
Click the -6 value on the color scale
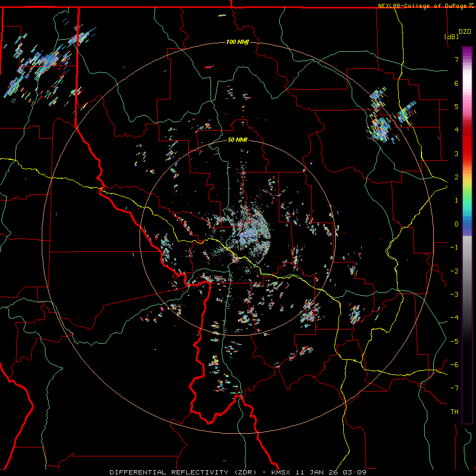click(454, 365)
